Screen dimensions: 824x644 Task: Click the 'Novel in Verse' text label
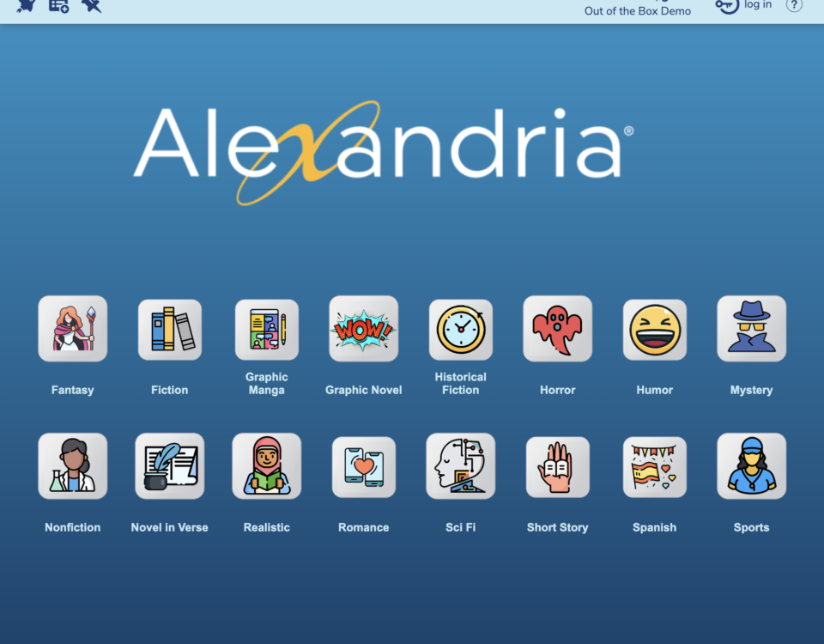coord(170,527)
